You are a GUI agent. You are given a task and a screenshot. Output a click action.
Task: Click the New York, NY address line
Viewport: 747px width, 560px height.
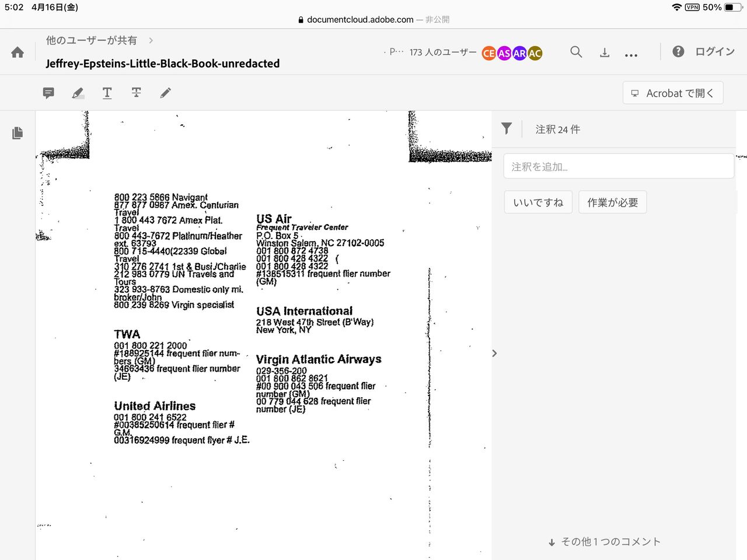point(284,330)
